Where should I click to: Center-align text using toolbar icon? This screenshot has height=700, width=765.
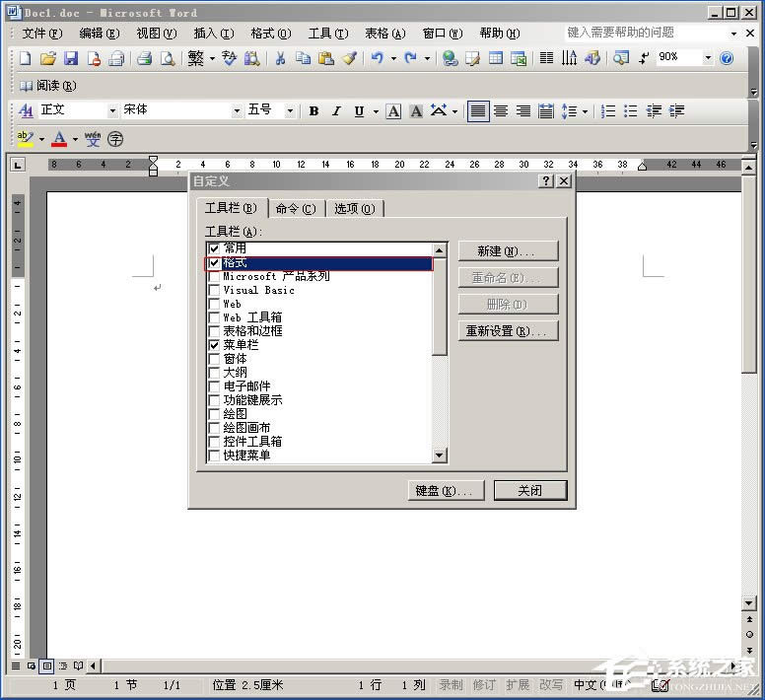[x=501, y=111]
